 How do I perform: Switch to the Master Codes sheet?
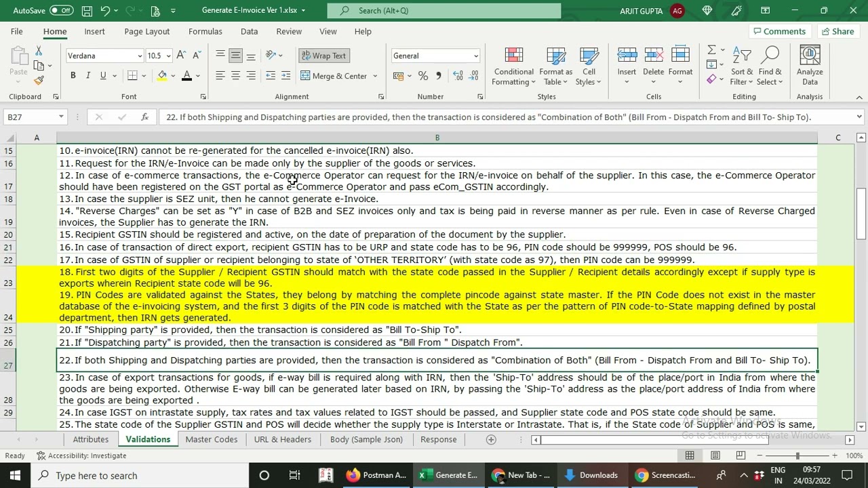[212, 439]
